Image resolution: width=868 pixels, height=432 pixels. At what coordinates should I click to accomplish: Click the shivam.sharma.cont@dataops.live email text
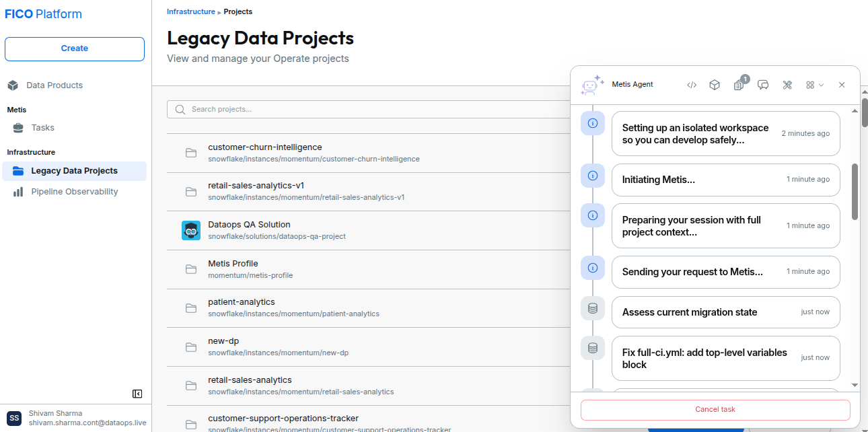tap(87, 423)
